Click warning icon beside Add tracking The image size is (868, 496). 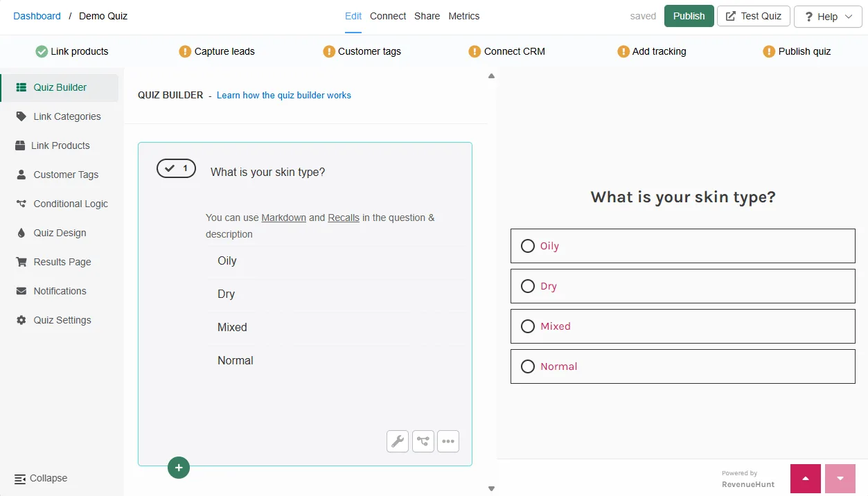(x=623, y=51)
